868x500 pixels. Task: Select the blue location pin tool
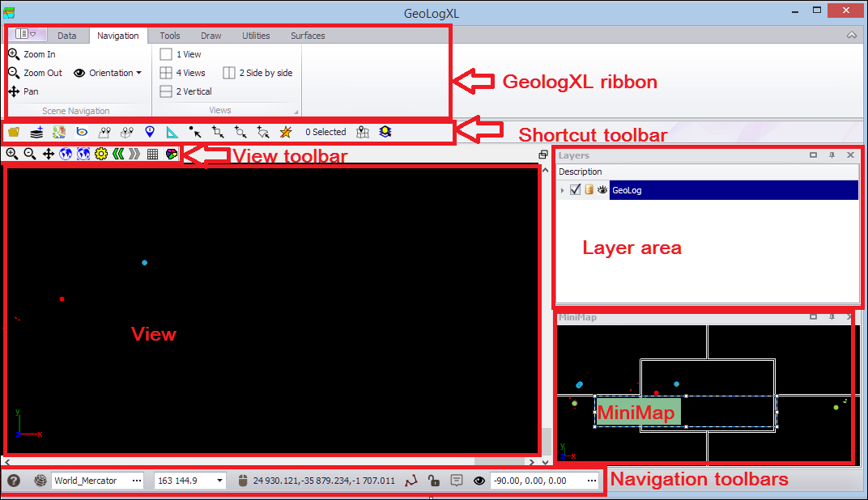[x=150, y=132]
